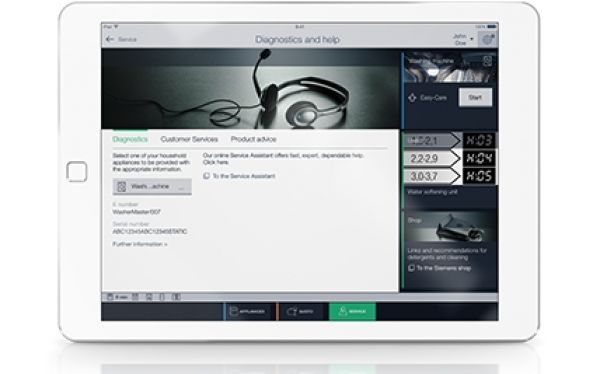This screenshot has width=600, height=374.
Task: Open the green Service navigation item
Action: pos(352,311)
